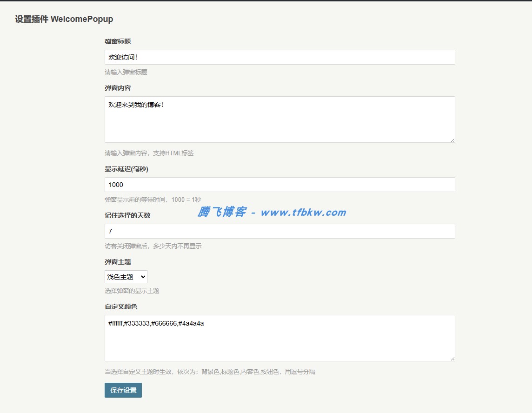Focus the 记住选择的天数 input showing 7
This screenshot has width=532, height=413.
pos(279,231)
